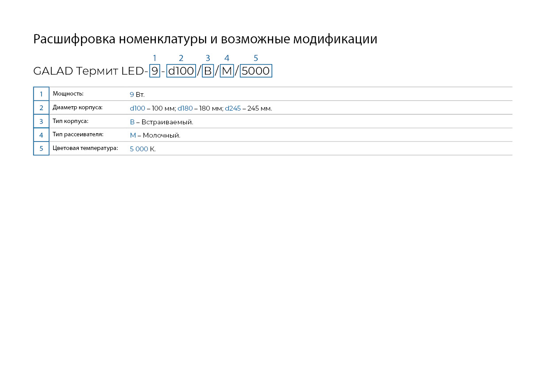
Task: Click the heading "Расшифровка номенклатуры и возможные модификации"
Action: click(205, 39)
